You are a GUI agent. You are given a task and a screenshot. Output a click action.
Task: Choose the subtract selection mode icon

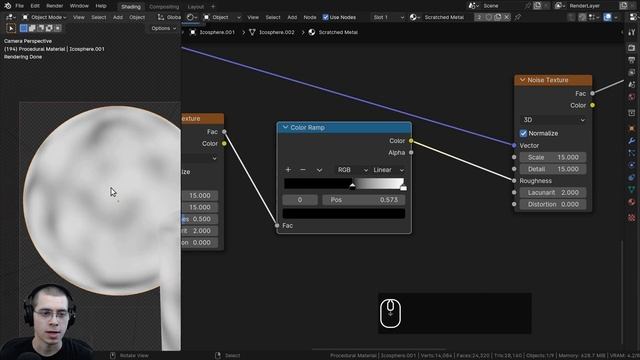click(x=41, y=28)
